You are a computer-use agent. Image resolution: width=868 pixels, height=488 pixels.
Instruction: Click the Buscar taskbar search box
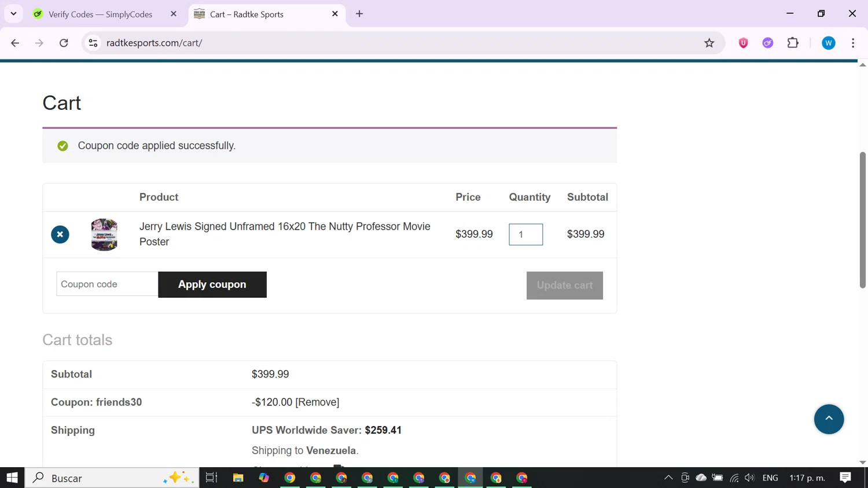tap(112, 478)
